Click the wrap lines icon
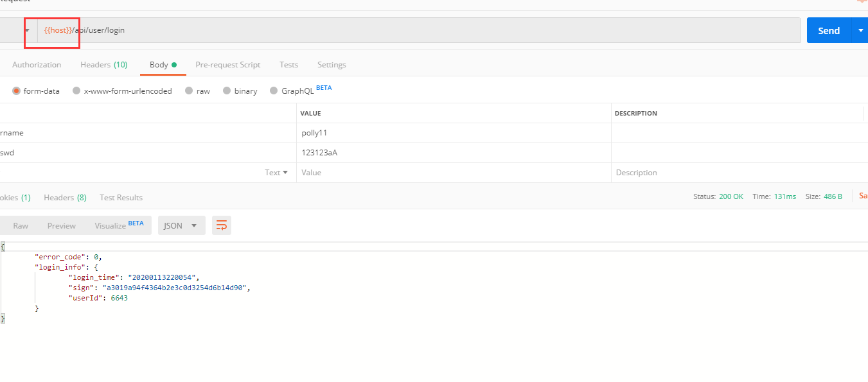 click(x=222, y=225)
